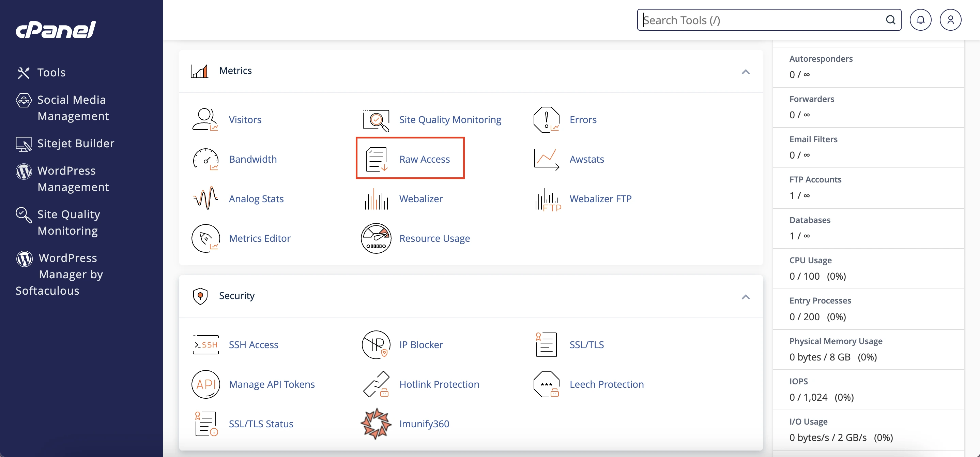
Task: Open the Analog Stats link
Action: click(x=256, y=199)
